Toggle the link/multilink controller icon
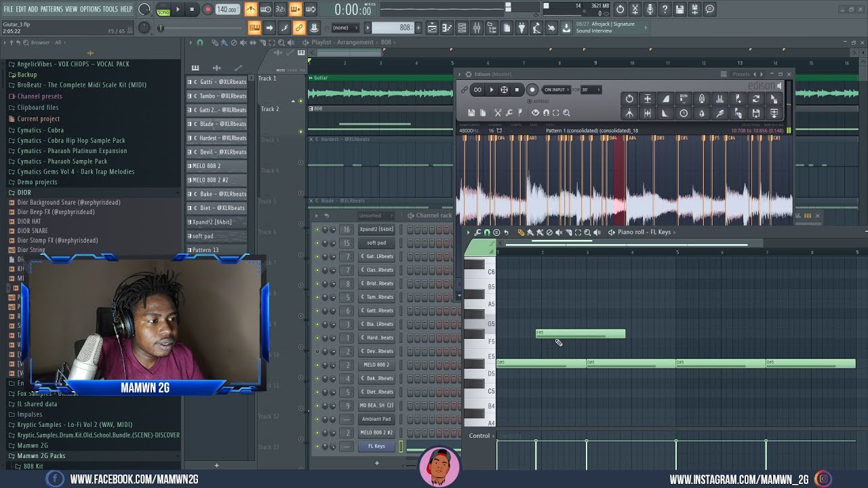This screenshot has width=868, height=488. (x=299, y=28)
